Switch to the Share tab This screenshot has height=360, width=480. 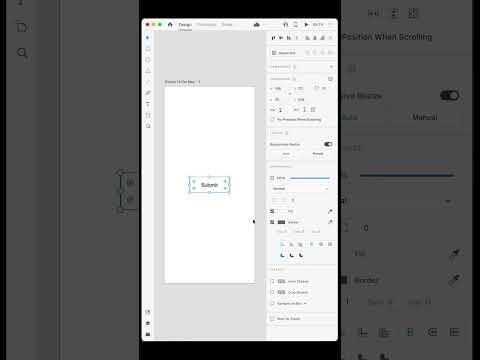pos(227,25)
